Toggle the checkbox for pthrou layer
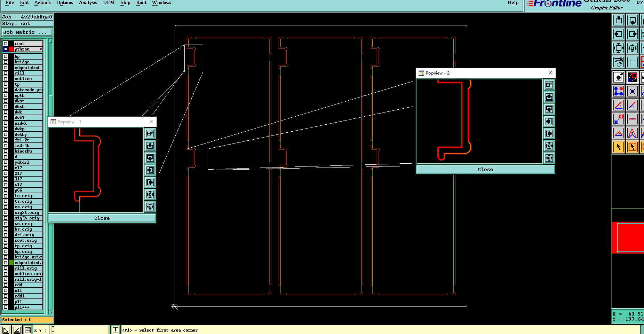The width and height of the screenshot is (644, 334). click(6, 49)
